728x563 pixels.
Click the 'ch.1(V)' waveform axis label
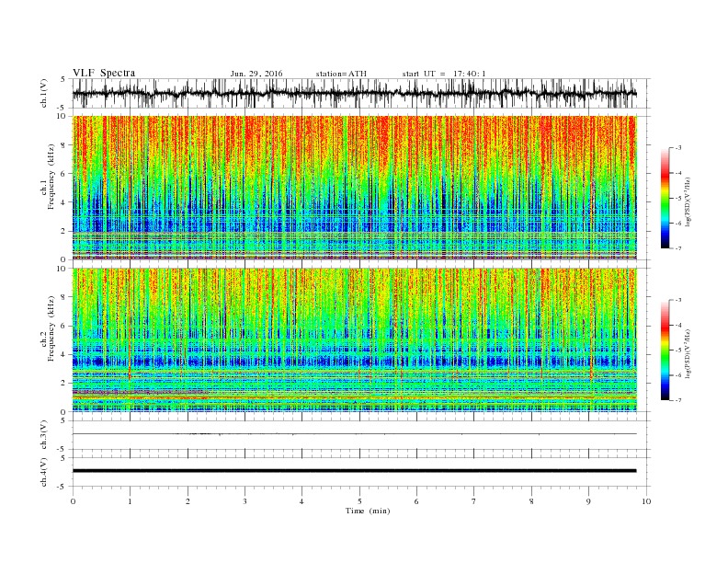pos(44,93)
